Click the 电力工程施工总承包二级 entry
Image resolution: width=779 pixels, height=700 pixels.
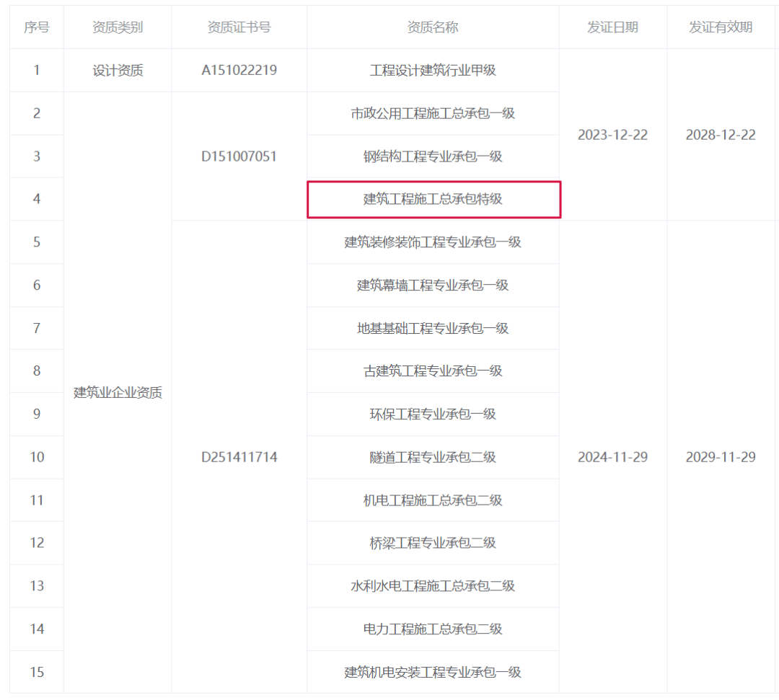[x=433, y=629]
